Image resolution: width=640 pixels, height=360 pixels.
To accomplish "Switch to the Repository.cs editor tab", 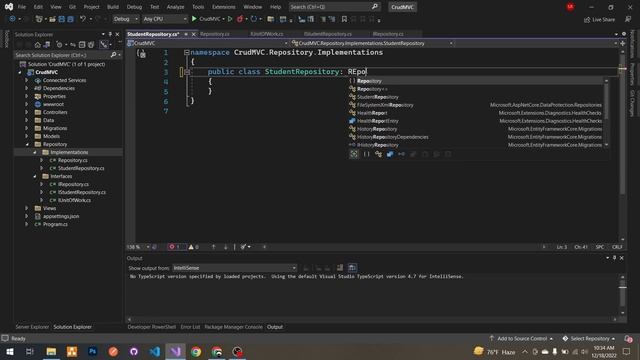I will pos(215,34).
